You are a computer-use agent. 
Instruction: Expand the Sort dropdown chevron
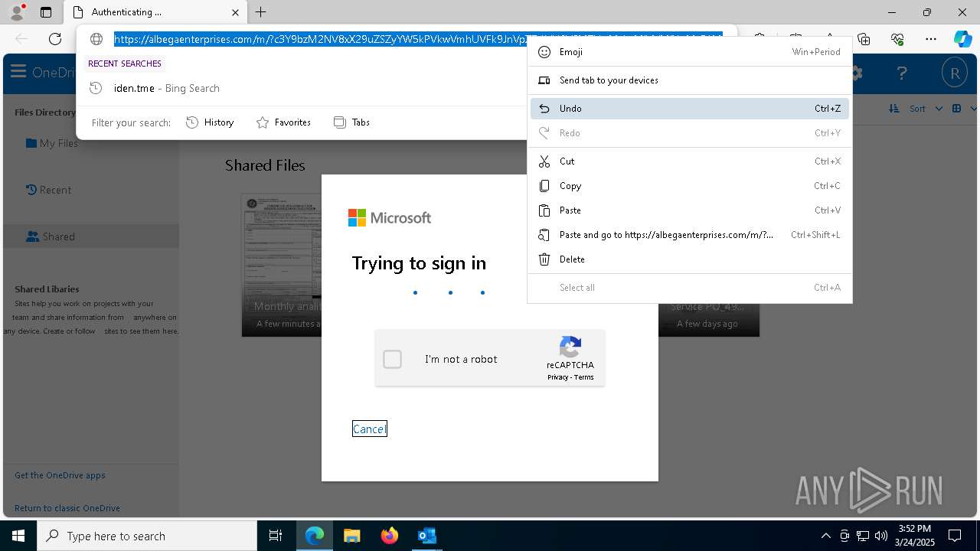click(939, 109)
